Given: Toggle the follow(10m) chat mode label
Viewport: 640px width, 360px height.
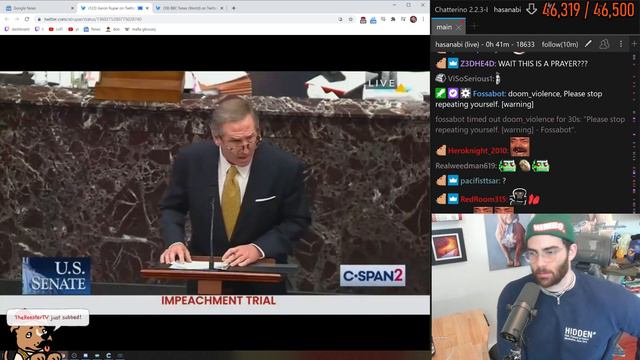Looking at the screenshot, I should (x=560, y=44).
